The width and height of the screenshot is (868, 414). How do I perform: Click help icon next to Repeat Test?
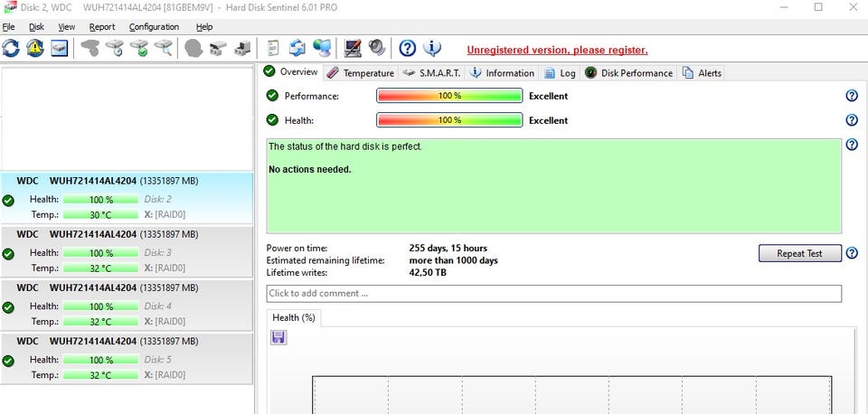(x=851, y=253)
